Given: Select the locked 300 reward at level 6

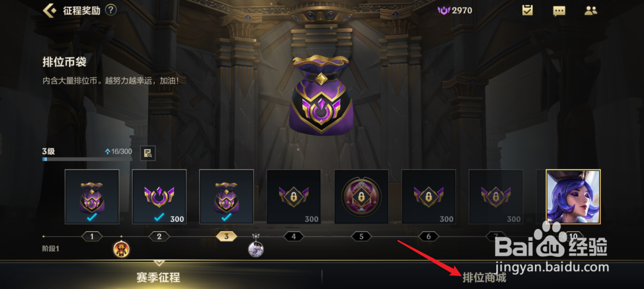Looking at the screenshot, I should tap(429, 197).
